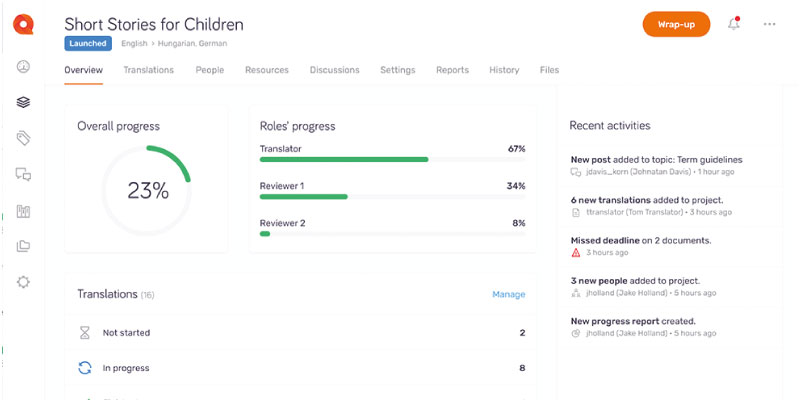
Task: Switch to the People tab
Action: click(210, 70)
